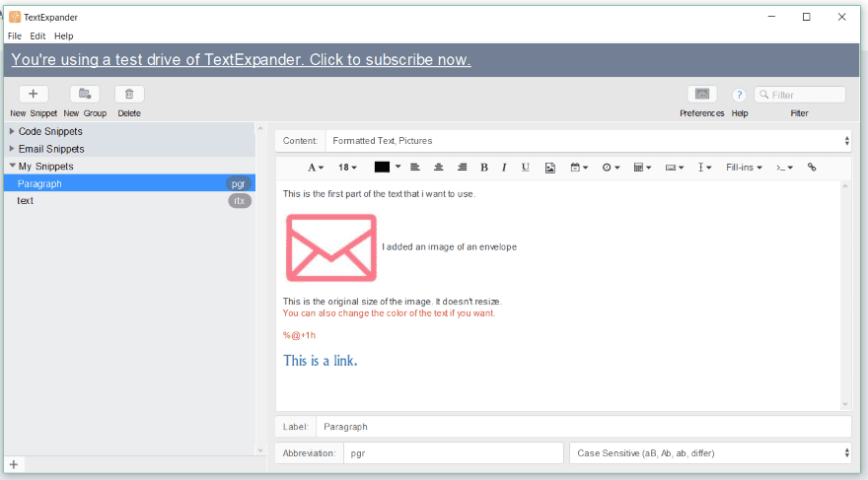Click the black text color swatch
The image size is (868, 480).
coord(382,167)
